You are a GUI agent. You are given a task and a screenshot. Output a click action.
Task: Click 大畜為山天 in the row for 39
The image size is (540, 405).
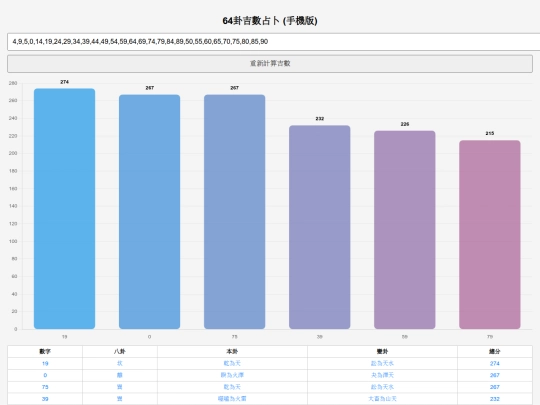pyautogui.click(x=382, y=399)
